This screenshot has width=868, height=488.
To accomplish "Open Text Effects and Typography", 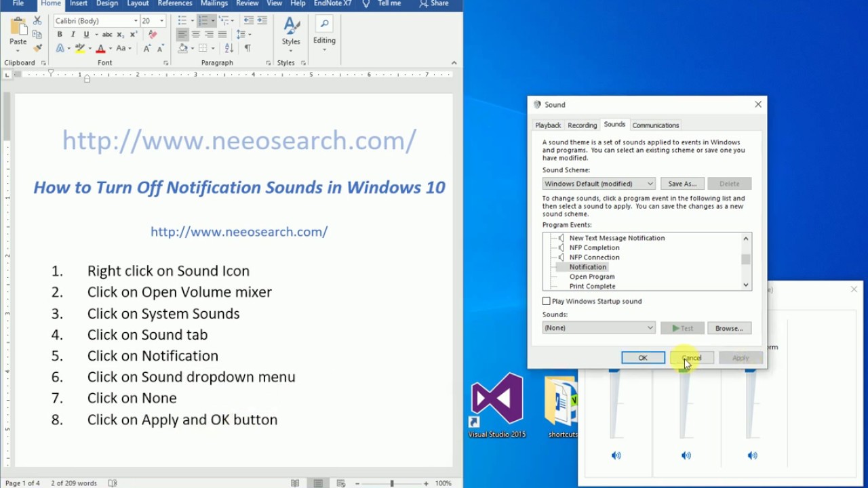I will pyautogui.click(x=60, y=48).
